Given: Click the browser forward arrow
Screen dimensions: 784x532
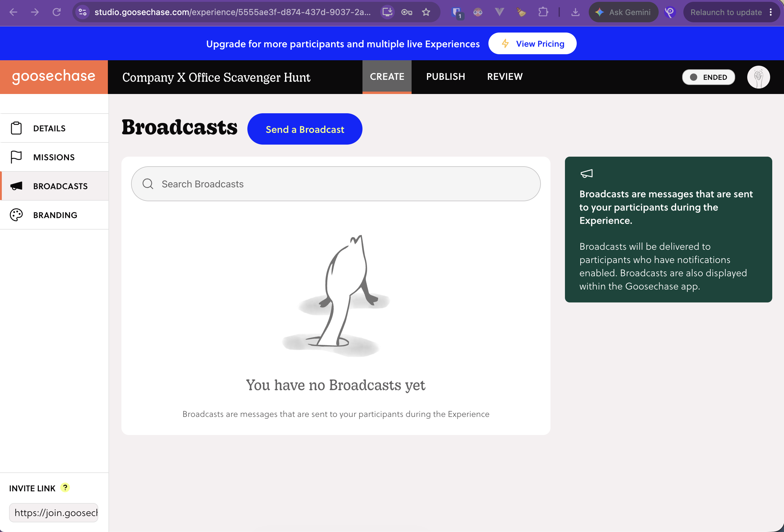Looking at the screenshot, I should (x=35, y=12).
